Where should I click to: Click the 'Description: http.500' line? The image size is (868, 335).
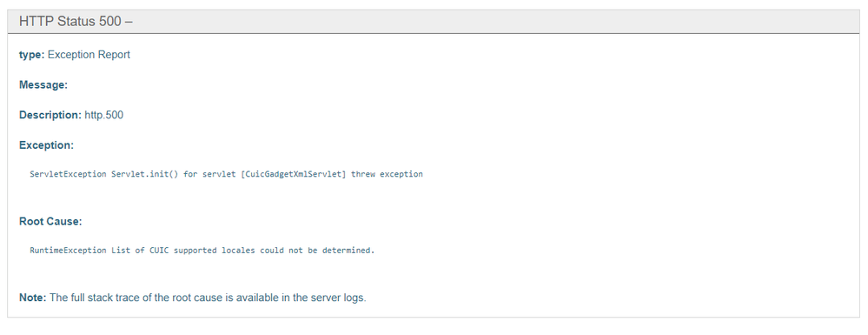[71, 116]
